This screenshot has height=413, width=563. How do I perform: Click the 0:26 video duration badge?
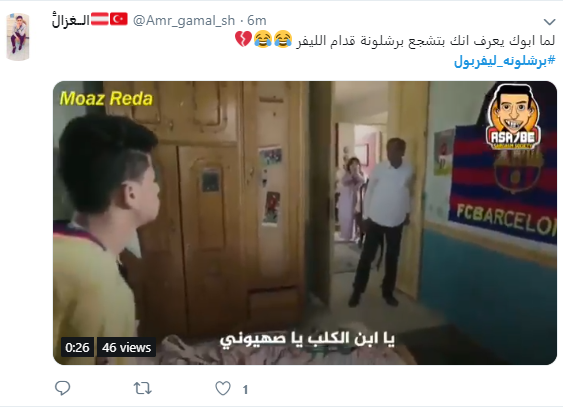[x=77, y=347]
